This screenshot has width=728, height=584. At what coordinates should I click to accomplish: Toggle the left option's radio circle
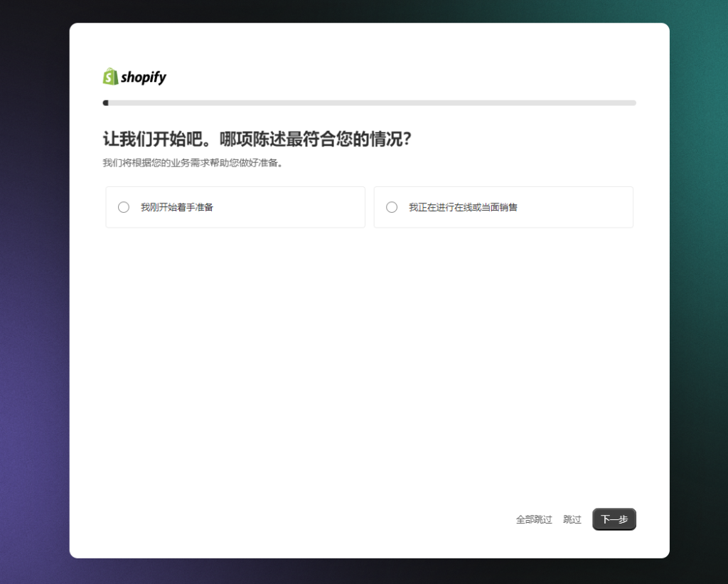(x=124, y=207)
